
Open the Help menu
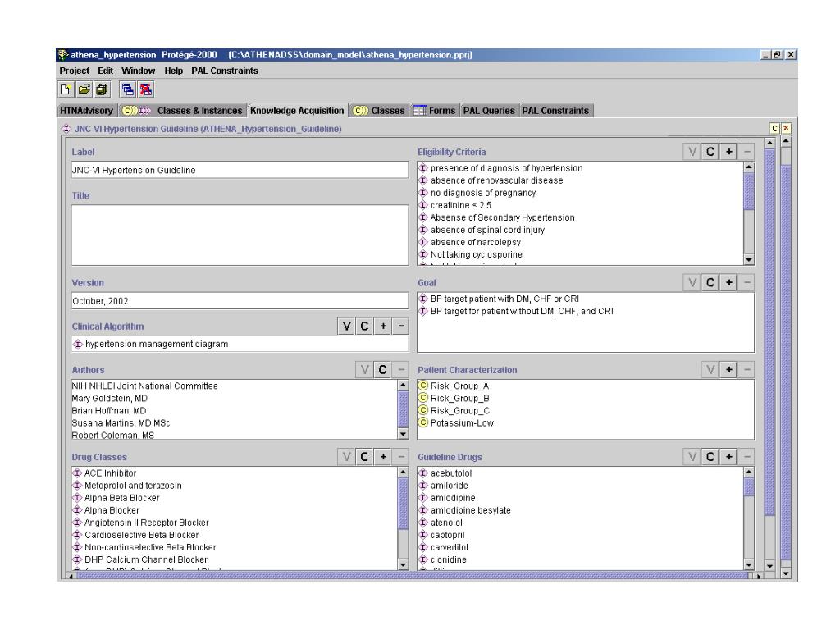pos(174,71)
